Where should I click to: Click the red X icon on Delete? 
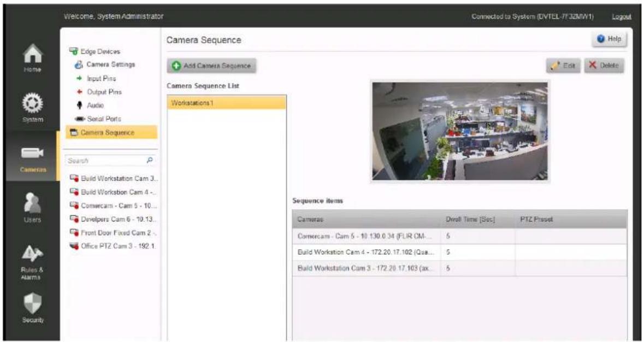click(x=592, y=65)
